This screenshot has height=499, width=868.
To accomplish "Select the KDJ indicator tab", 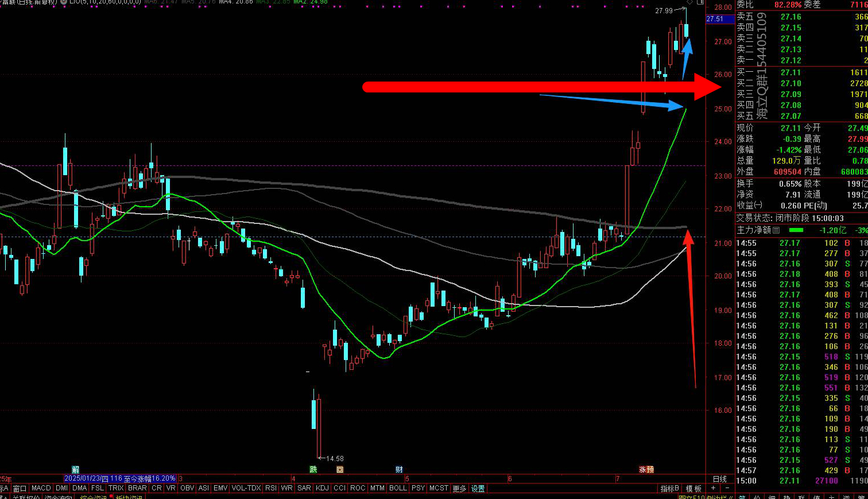I will coord(323,488).
